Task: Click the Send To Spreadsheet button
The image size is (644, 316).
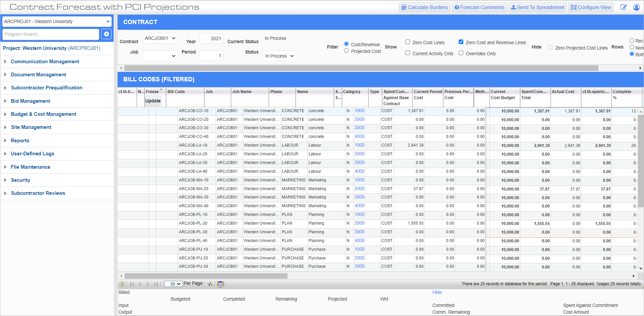Action: [x=537, y=7]
